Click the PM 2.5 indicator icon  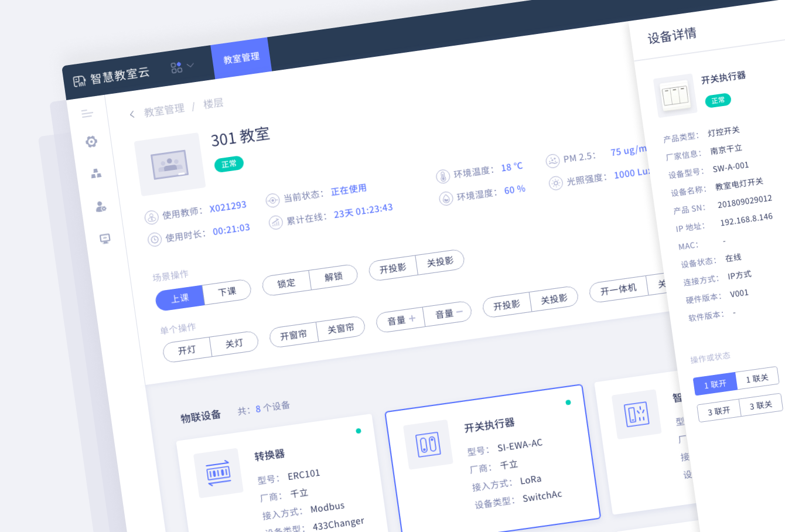552,161
